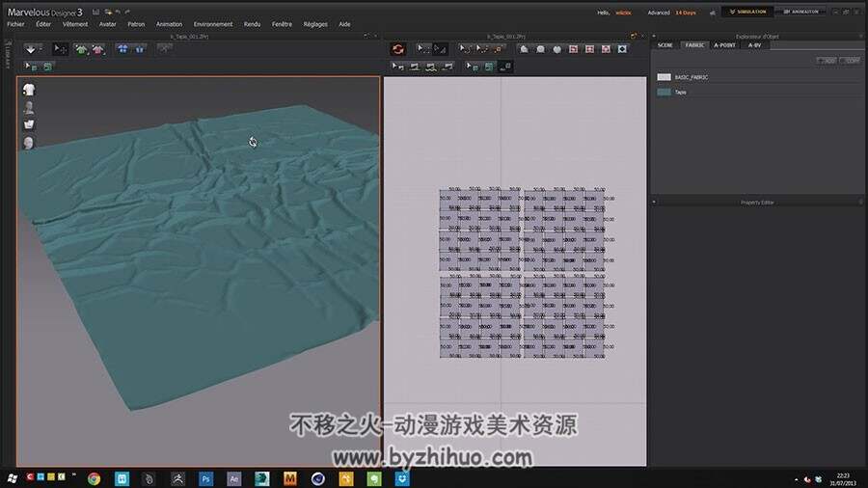Open the Fenêtre menu
This screenshot has width=868, height=488.
coord(282,24)
